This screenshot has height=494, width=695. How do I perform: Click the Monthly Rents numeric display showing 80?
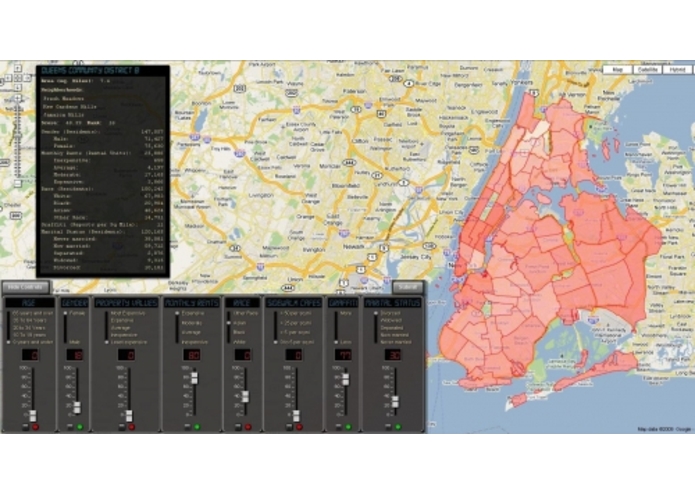tap(191, 355)
